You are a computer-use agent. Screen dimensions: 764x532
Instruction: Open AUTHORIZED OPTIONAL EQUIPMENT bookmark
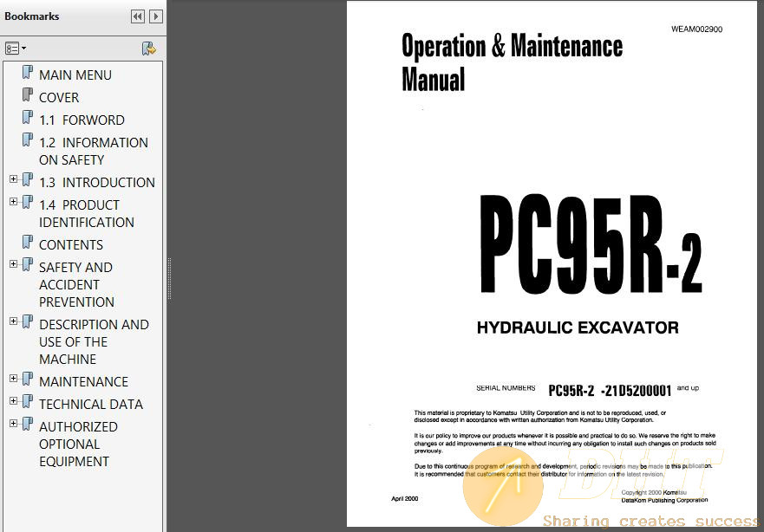click(x=78, y=444)
